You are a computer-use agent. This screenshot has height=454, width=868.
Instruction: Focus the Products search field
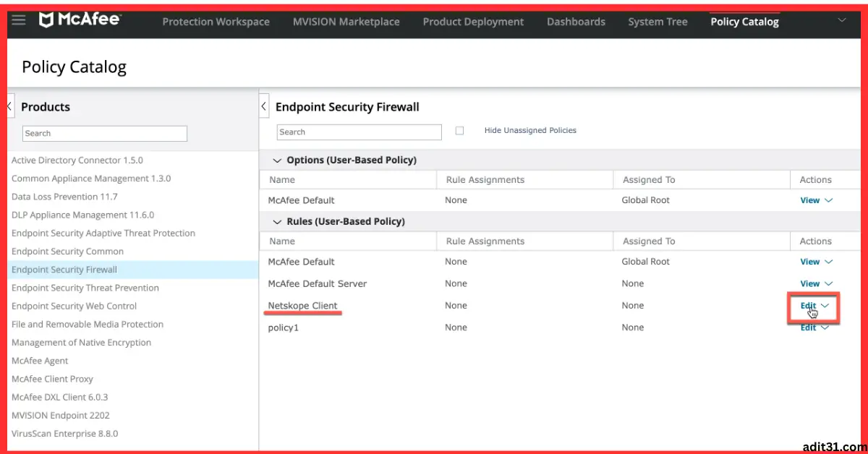(x=105, y=133)
